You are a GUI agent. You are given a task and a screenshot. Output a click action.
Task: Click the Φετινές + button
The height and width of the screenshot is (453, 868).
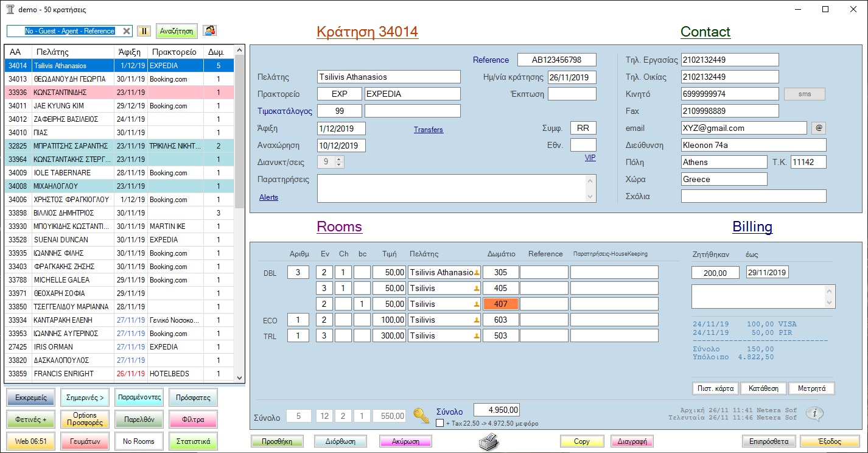point(31,420)
